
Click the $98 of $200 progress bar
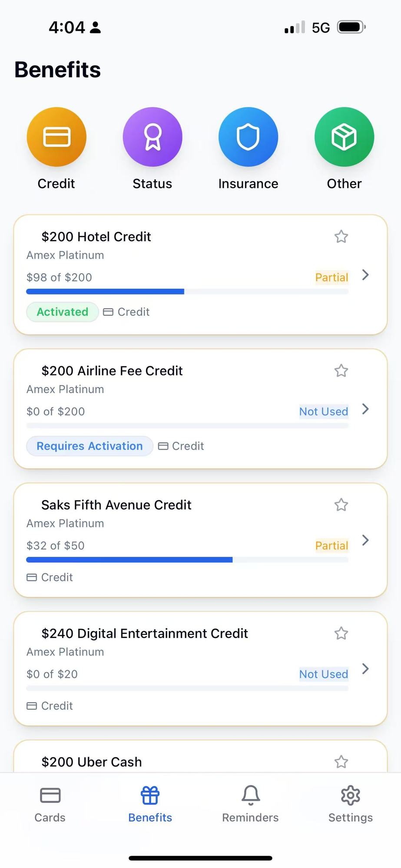(187, 292)
